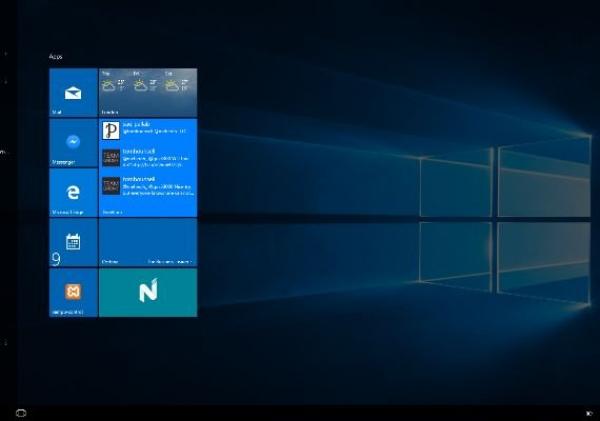Viewport: 600px width, 421px height.
Task: Launch the orange XAMPP control panel tile
Action: tap(73, 292)
